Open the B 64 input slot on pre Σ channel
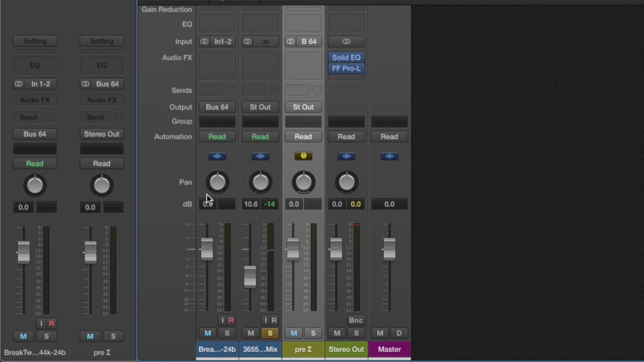Image resolution: width=644 pixels, height=362 pixels. point(309,42)
